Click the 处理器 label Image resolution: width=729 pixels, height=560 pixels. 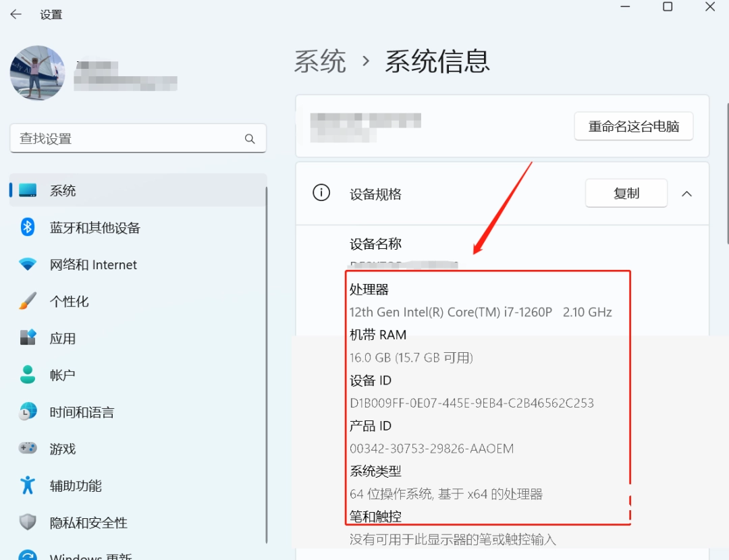click(x=369, y=289)
